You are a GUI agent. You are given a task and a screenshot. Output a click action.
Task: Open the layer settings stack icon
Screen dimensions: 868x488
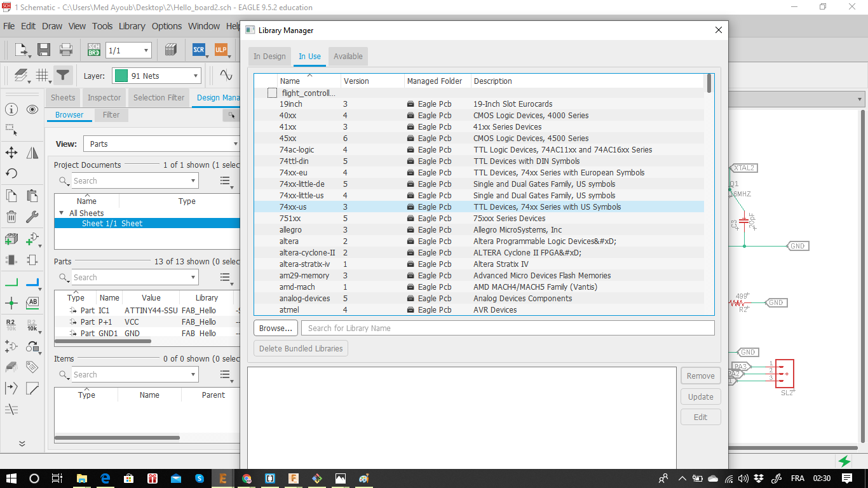pyautogui.click(x=21, y=76)
